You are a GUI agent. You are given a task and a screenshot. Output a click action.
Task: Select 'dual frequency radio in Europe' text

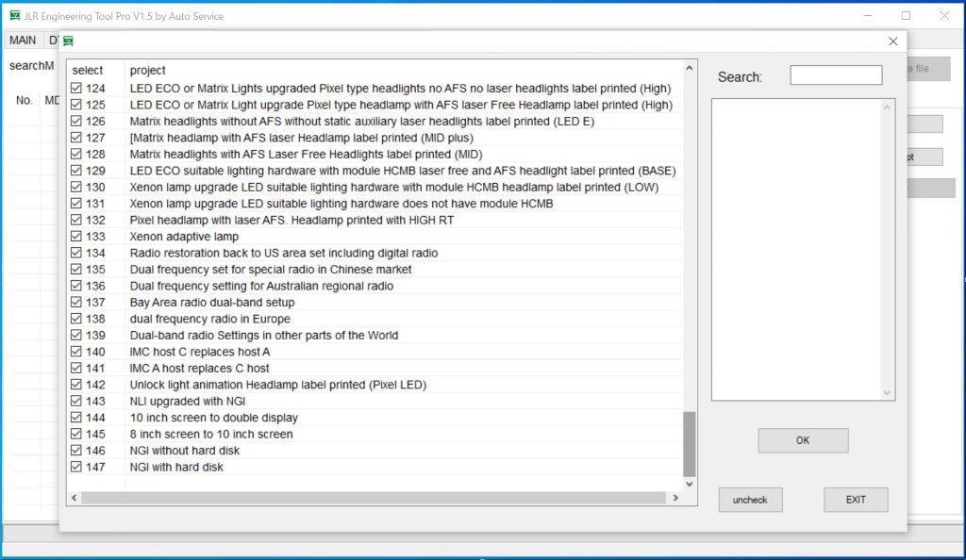(x=210, y=319)
